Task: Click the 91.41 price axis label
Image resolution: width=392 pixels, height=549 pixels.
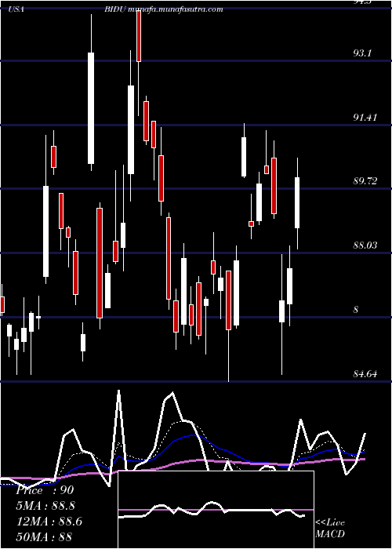Action: [x=365, y=118]
